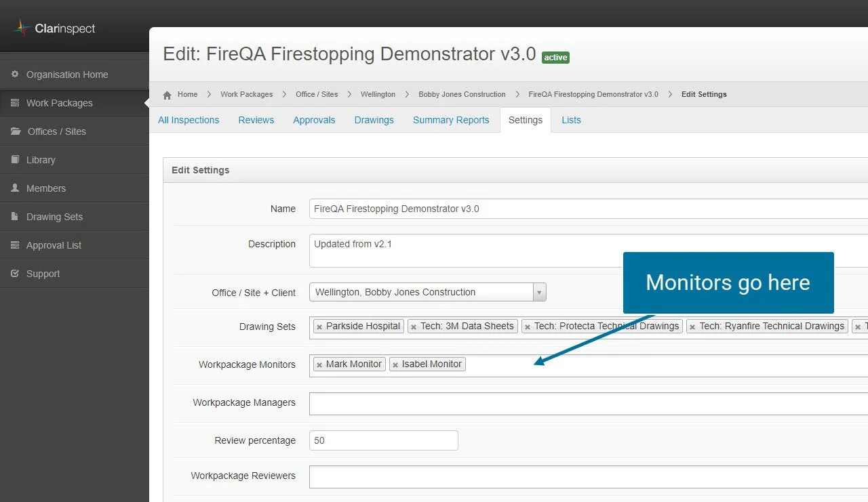
Task: Select the Settings tab
Action: pyautogui.click(x=526, y=120)
